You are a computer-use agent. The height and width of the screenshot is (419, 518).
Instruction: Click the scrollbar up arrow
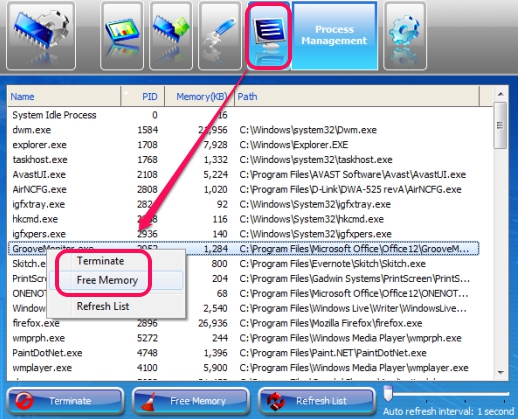[x=500, y=95]
